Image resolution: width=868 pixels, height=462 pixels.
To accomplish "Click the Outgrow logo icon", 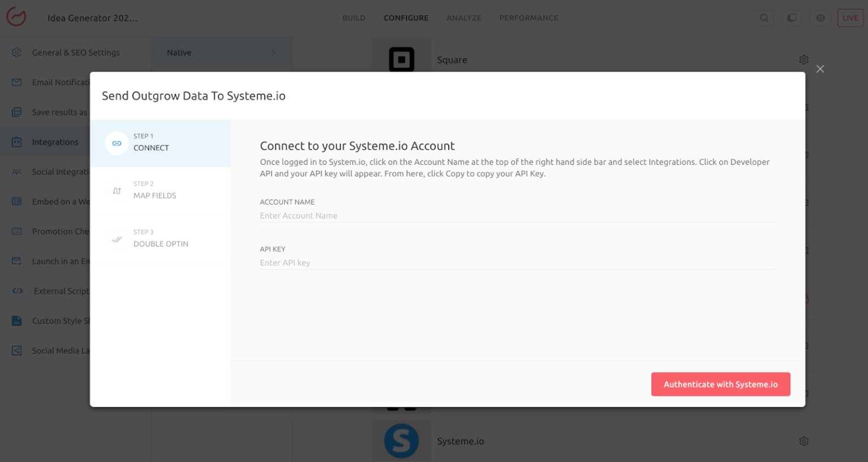I will pyautogui.click(x=16, y=17).
